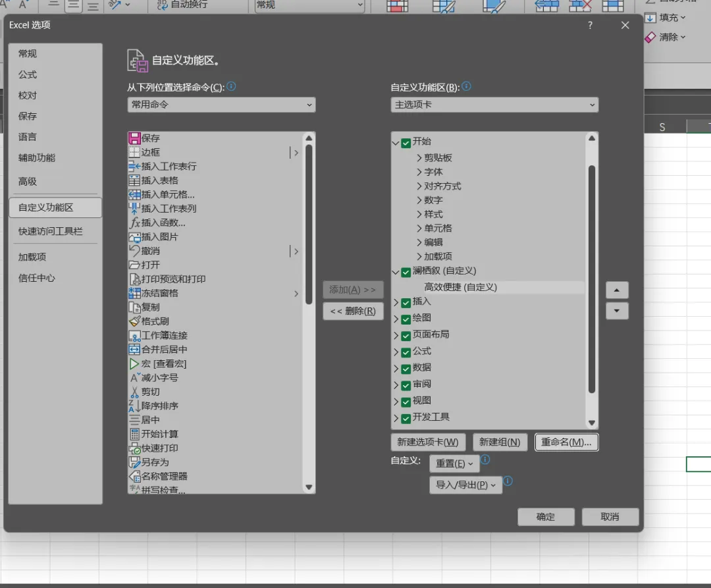
Task: Click the 确定 button
Action: pyautogui.click(x=546, y=517)
